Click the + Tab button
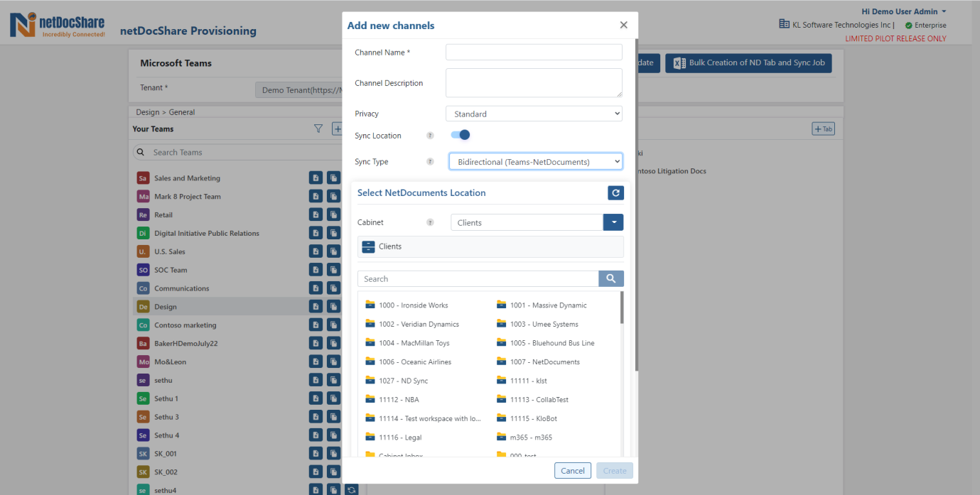The image size is (980, 495). (823, 129)
